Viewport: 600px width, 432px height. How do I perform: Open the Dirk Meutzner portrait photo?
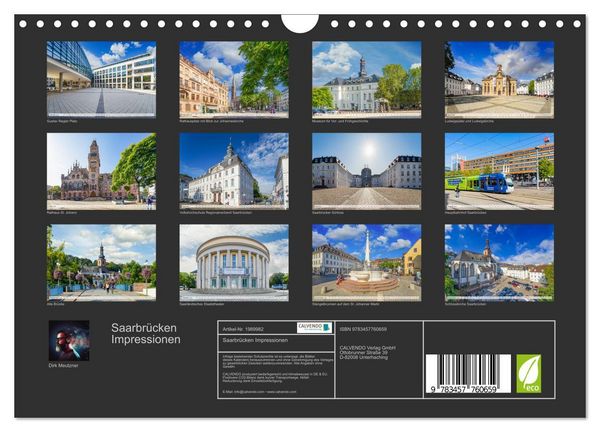[x=69, y=341]
